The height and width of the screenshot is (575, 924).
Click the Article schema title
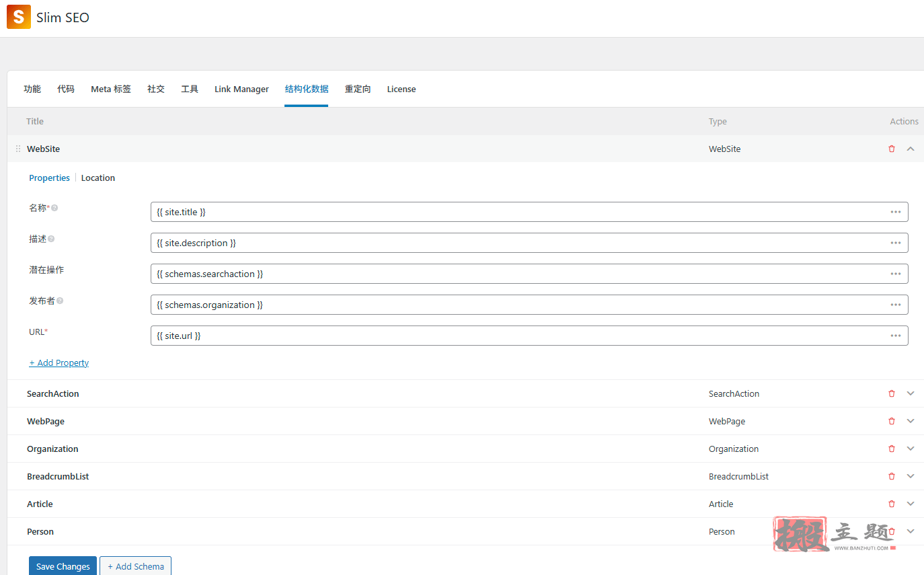40,504
